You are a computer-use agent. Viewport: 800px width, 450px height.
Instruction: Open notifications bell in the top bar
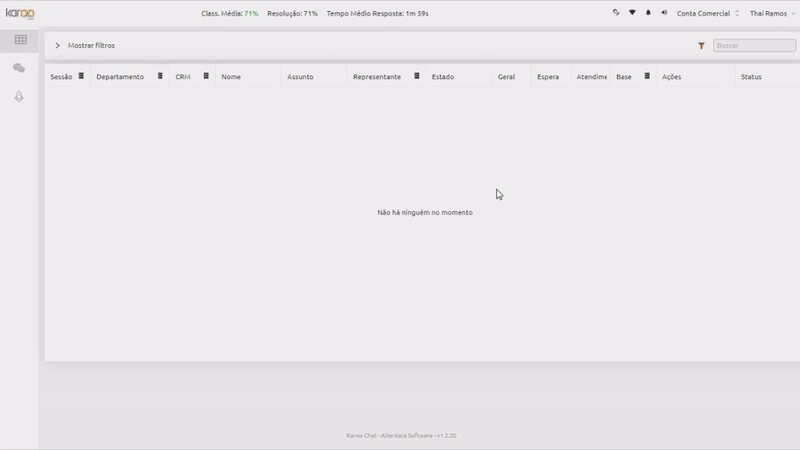[x=648, y=13]
